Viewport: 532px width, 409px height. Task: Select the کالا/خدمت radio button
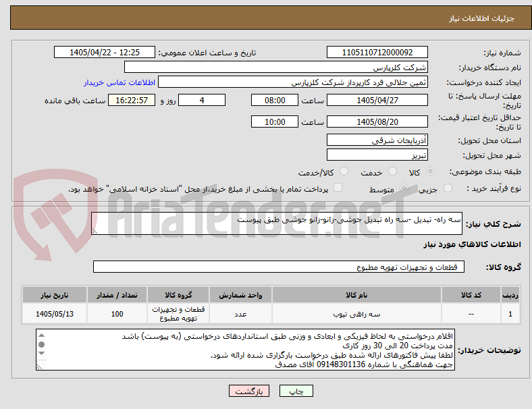pos(344,171)
